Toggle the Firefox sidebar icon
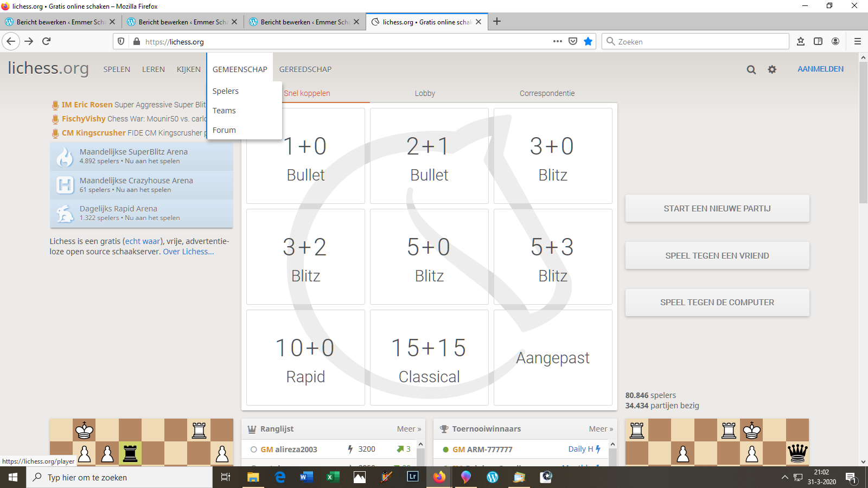The height and width of the screenshot is (488, 868). pyautogui.click(x=818, y=41)
